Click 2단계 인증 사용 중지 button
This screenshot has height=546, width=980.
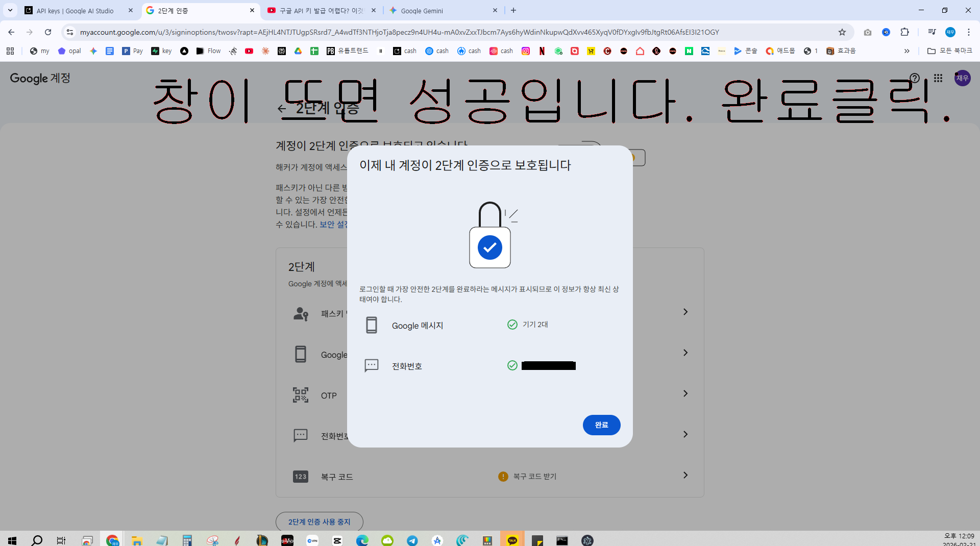319,522
